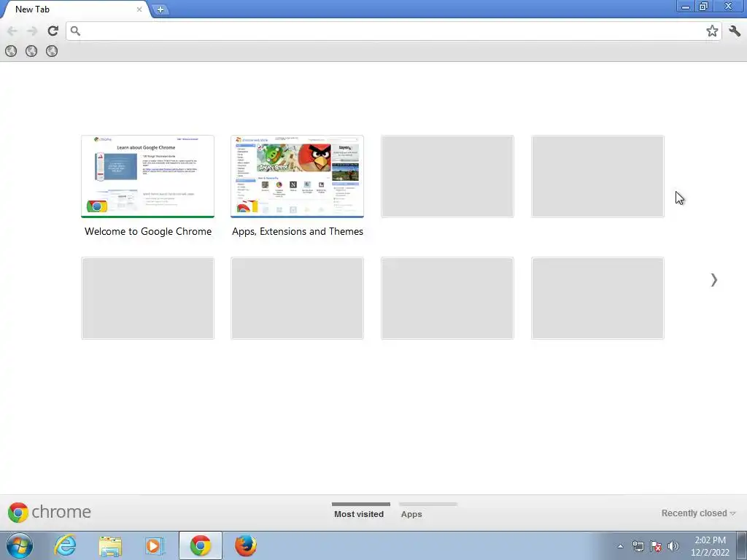This screenshot has width=747, height=560.
Task: Open the third globe bookmark
Action: [52, 51]
